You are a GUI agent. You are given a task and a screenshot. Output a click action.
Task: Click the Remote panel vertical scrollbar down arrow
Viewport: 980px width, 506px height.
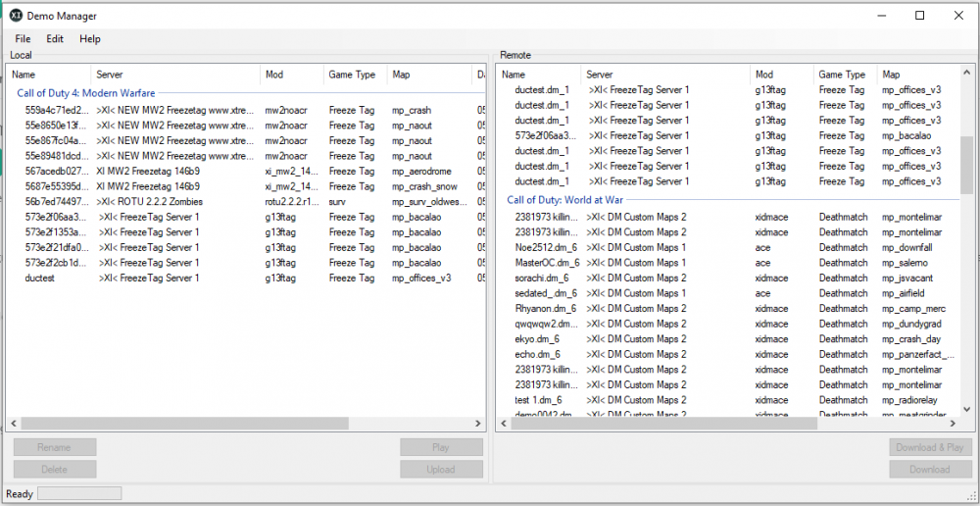click(x=966, y=410)
